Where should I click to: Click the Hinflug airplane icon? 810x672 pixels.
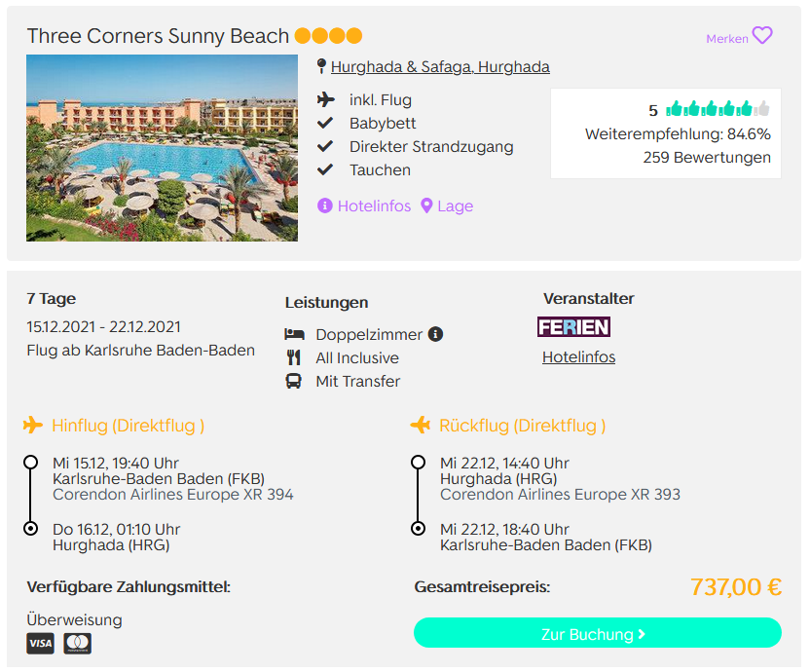(x=33, y=426)
